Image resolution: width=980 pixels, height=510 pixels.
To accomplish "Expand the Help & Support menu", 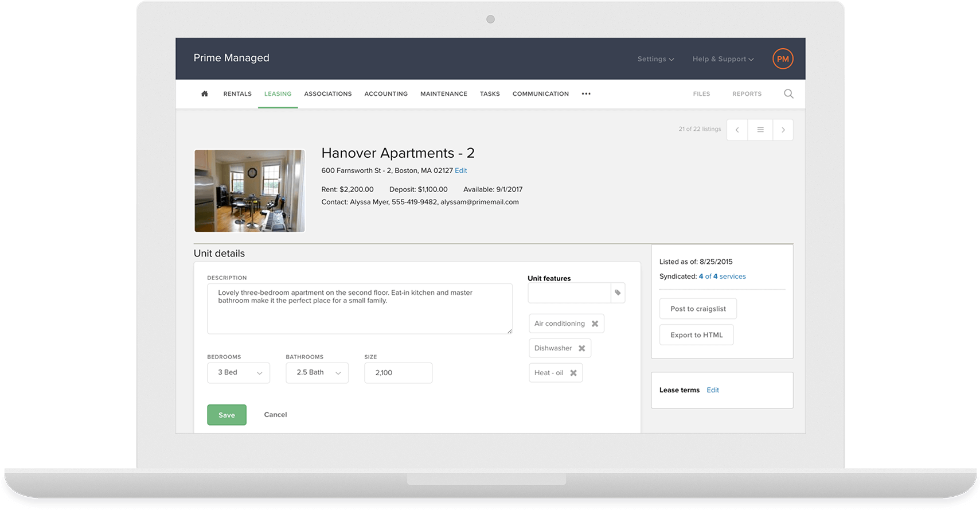I will (x=723, y=59).
